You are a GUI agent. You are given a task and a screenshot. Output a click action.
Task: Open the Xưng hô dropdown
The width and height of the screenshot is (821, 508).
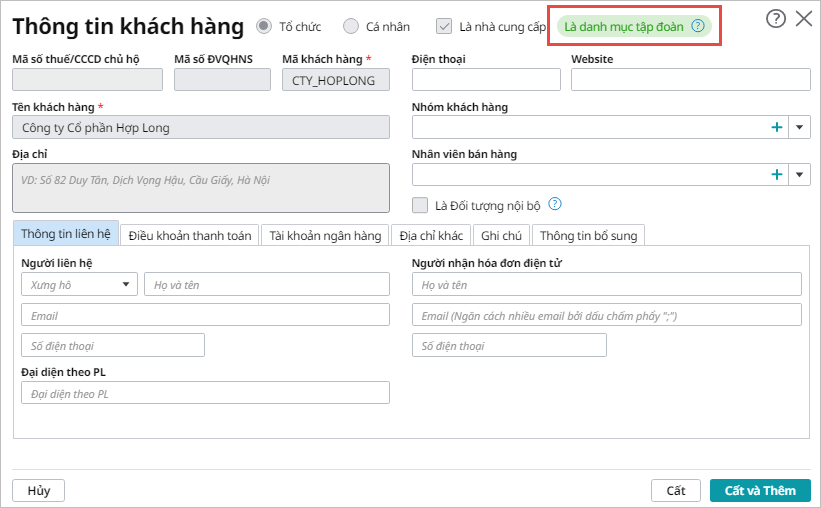coord(79,285)
